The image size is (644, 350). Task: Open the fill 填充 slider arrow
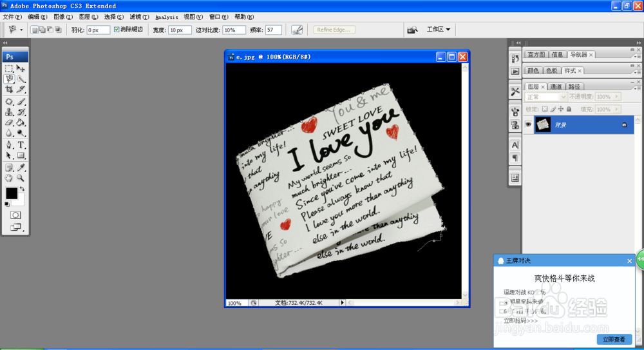coord(616,110)
